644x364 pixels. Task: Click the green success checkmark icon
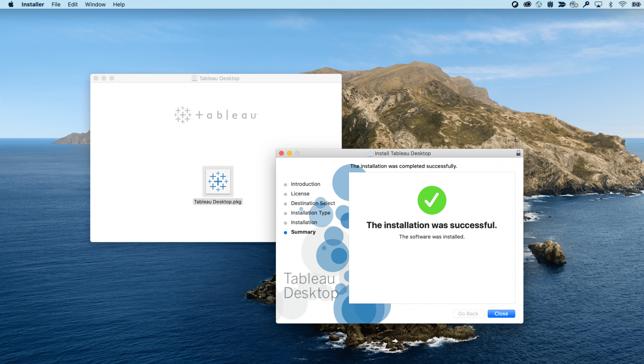[432, 200]
